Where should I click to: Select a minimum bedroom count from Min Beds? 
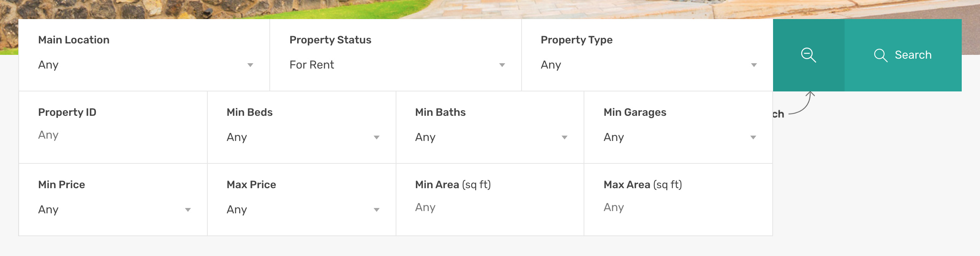301,138
